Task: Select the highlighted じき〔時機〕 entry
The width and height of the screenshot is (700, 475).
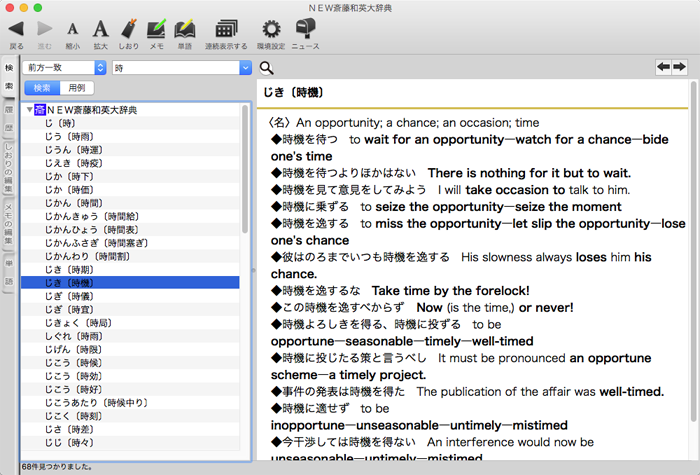Action: [130, 283]
